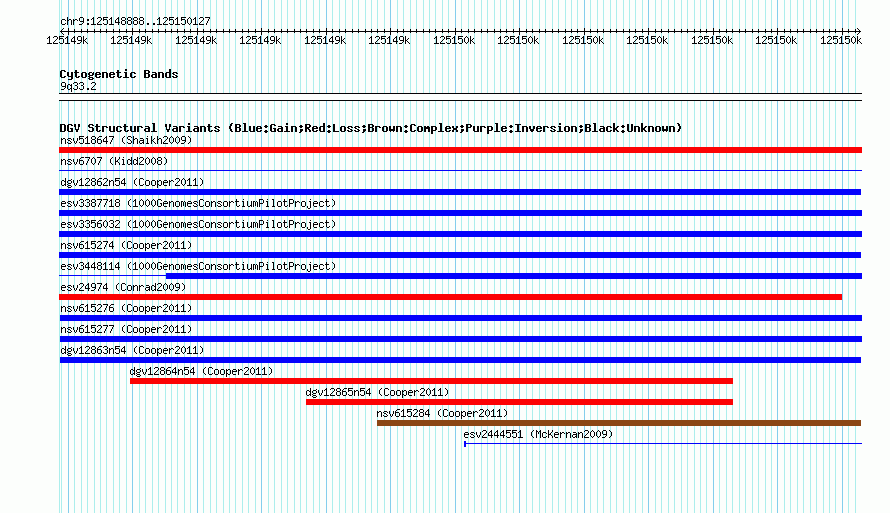Click the blue bar for dgv12863n54
Screen dimensions: 890x513
click(x=460, y=360)
